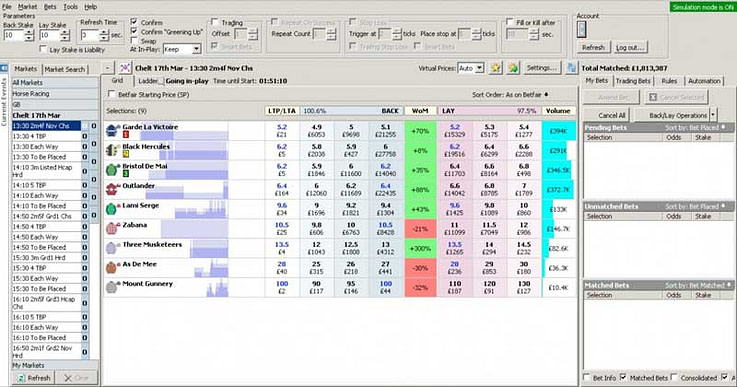Click the red number badge under Garde La Victoire

coord(125,134)
